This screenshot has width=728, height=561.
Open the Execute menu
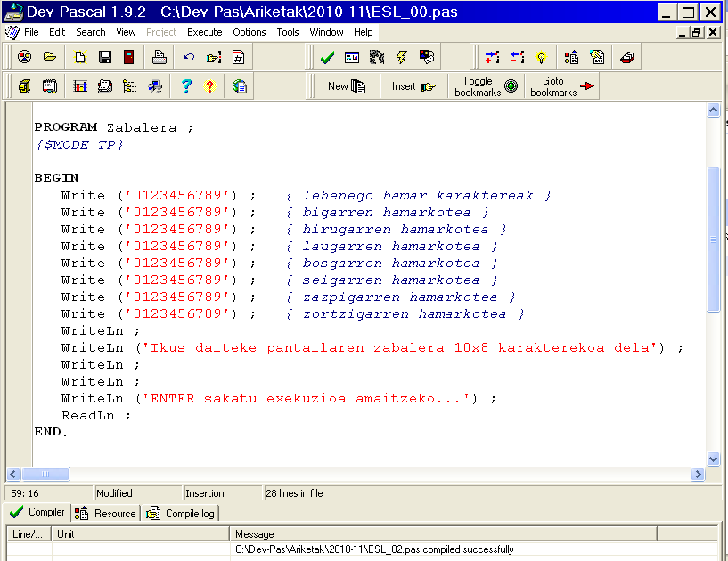pyautogui.click(x=205, y=32)
